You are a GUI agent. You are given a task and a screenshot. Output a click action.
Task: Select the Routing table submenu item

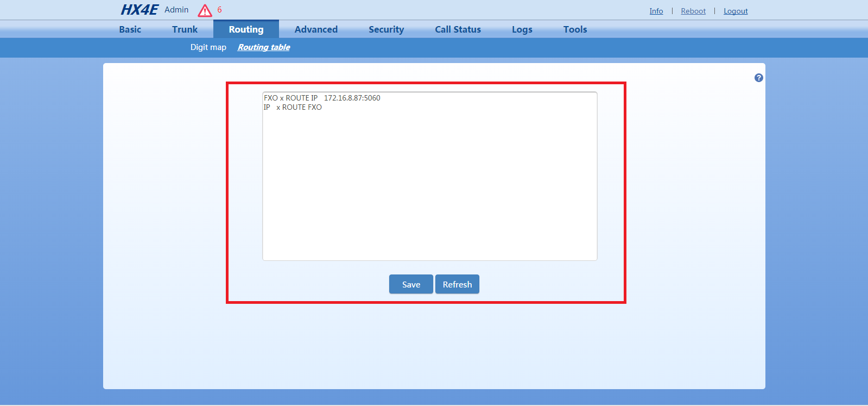(264, 47)
